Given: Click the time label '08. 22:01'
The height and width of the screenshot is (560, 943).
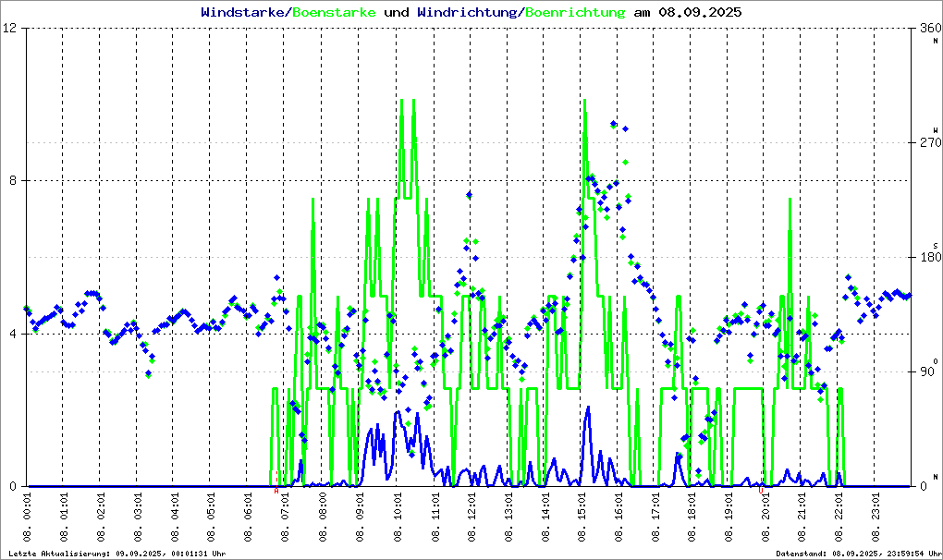Looking at the screenshot, I should (838, 517).
